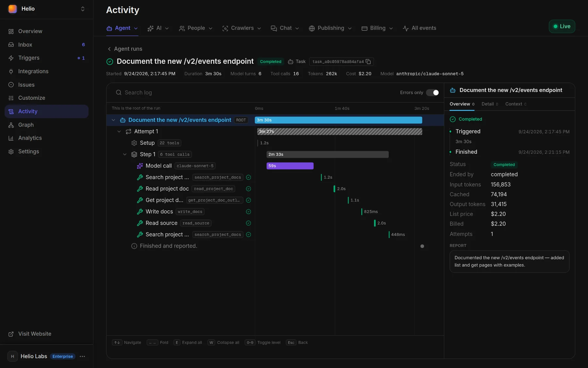This screenshot has height=368, width=588.
Task: Open Issues in the sidebar
Action: 46,85
